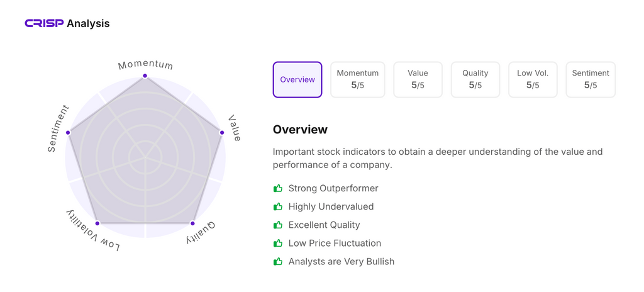Click thumbs-up icon beside Strong Outperformer
Viewport: 644px width, 292px height.
pyautogui.click(x=278, y=188)
